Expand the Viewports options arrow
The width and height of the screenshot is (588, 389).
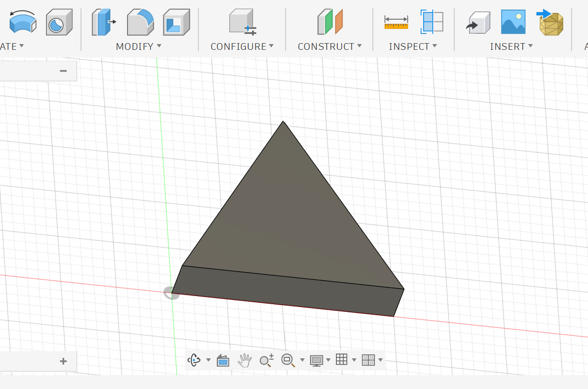tap(380, 360)
